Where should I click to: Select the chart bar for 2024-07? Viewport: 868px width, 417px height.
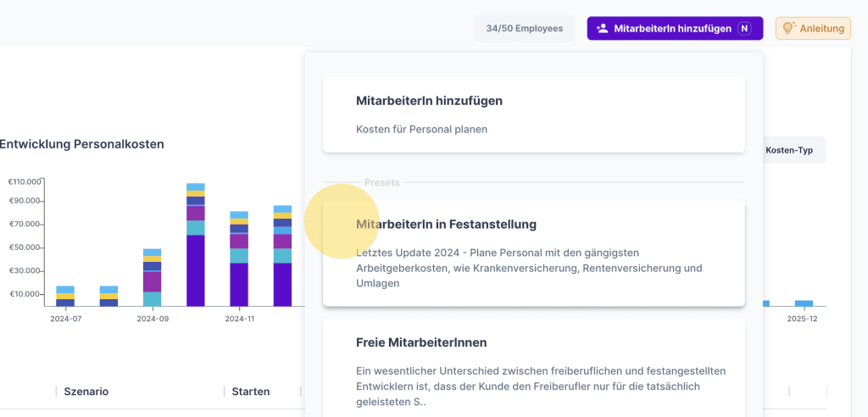pos(65,296)
